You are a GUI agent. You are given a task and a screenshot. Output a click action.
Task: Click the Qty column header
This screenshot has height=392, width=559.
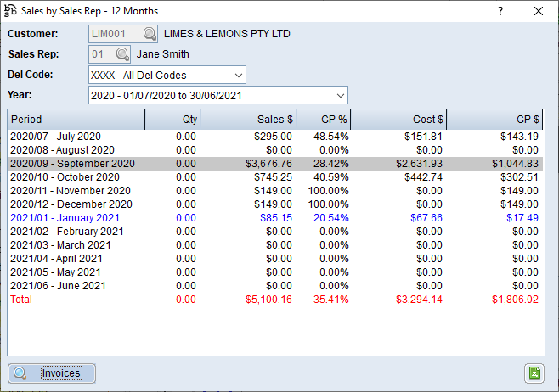172,120
